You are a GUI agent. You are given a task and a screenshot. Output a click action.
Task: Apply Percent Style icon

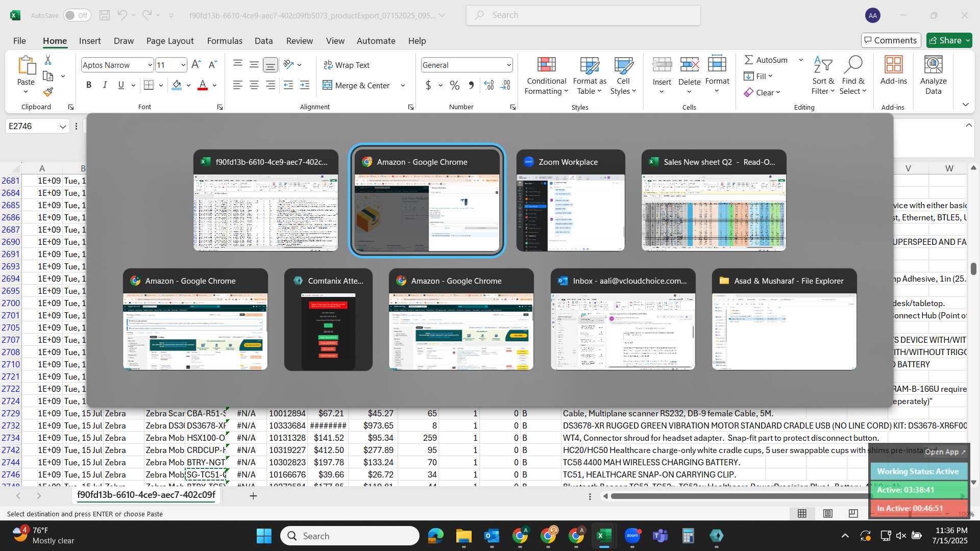point(455,85)
